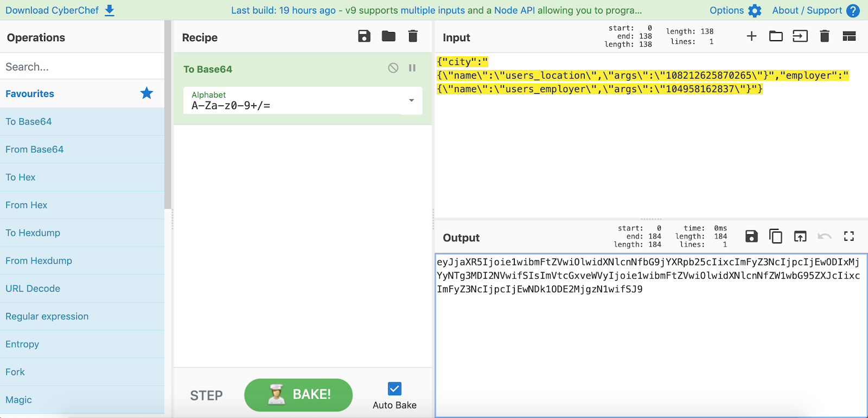Open the Alphabet dropdown arrow

(x=411, y=100)
